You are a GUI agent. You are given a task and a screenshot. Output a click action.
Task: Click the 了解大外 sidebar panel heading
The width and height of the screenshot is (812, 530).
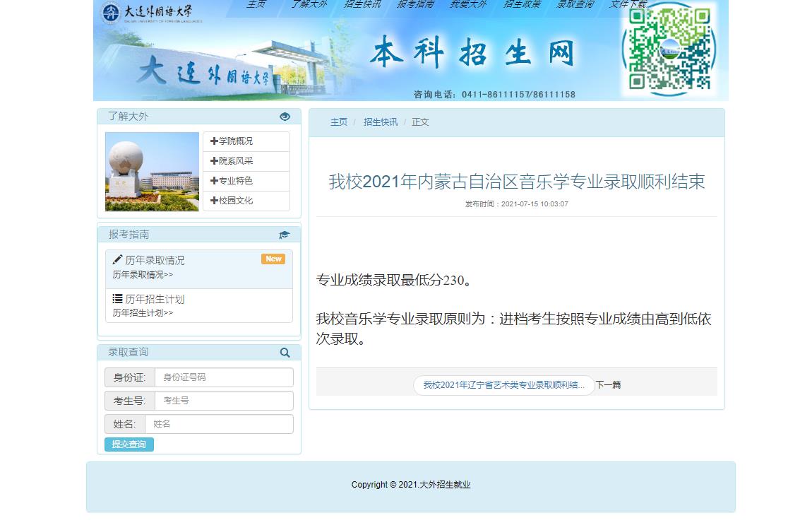click(129, 117)
